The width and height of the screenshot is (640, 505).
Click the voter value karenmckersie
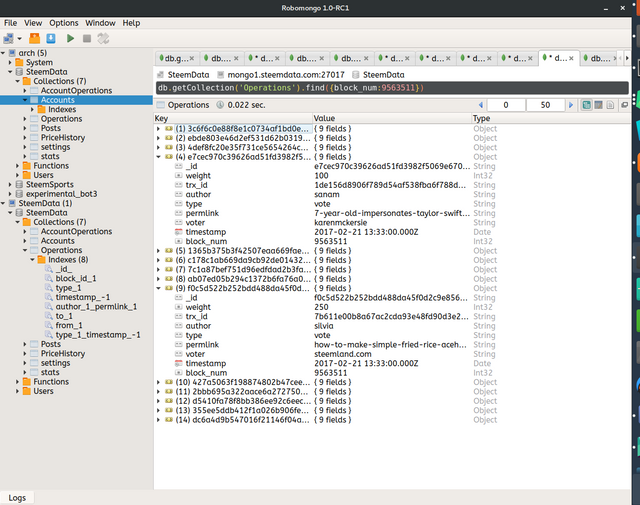click(x=341, y=222)
